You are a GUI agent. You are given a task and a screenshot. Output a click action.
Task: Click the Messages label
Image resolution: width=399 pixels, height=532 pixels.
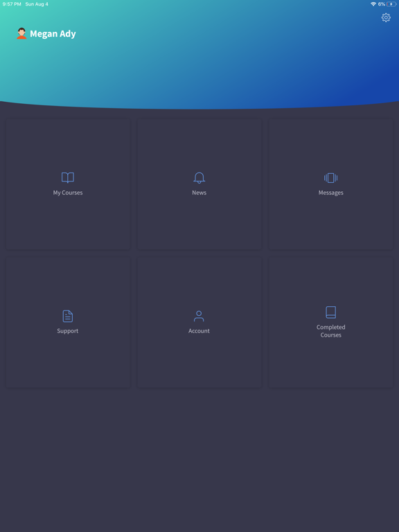pyautogui.click(x=331, y=193)
